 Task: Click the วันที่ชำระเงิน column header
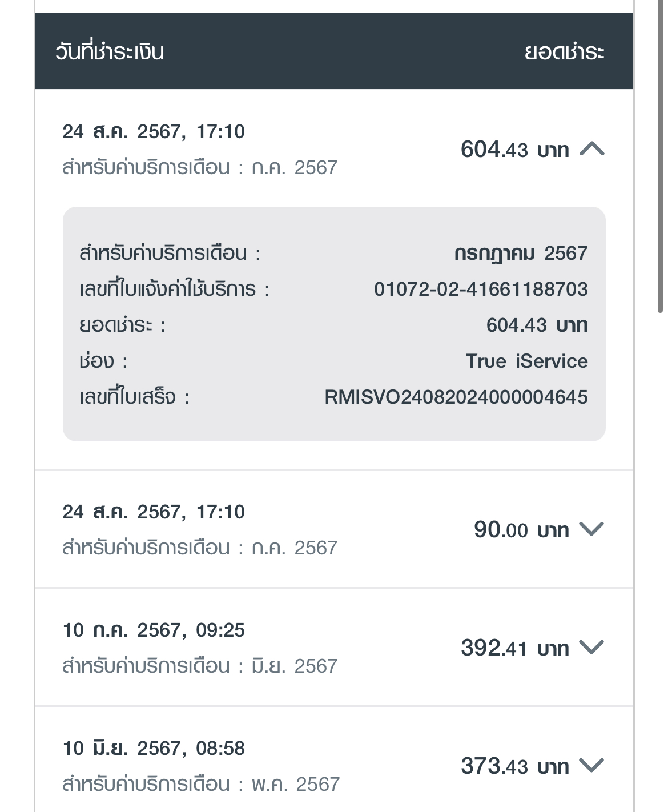(110, 52)
